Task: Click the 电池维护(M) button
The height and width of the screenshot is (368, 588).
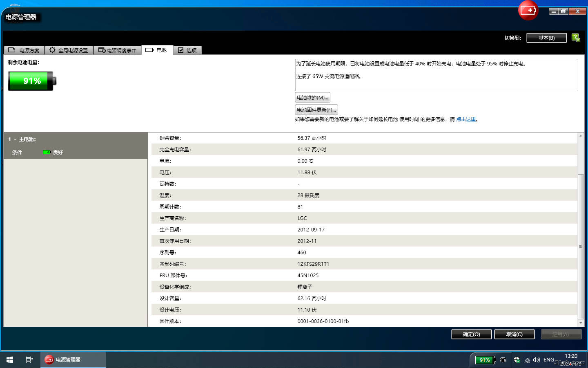Action: coord(312,98)
